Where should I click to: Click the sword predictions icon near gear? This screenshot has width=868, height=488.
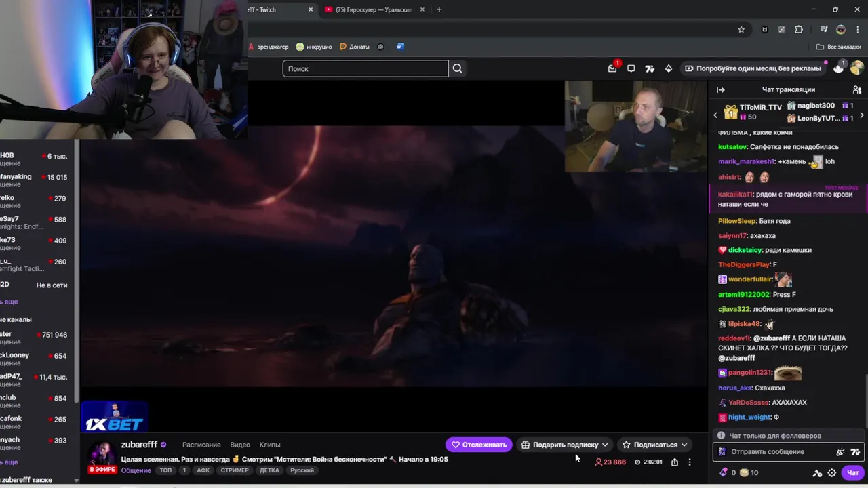point(818,473)
